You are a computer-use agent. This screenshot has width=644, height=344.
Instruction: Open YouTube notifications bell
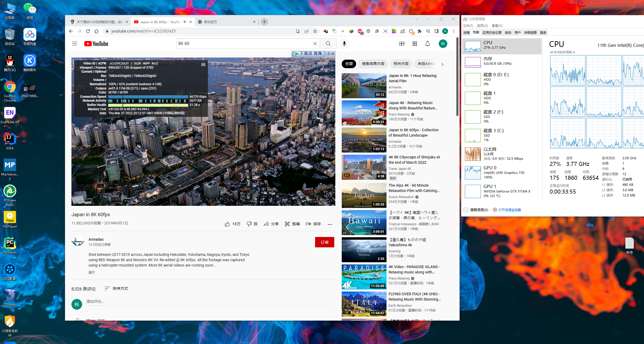428,44
